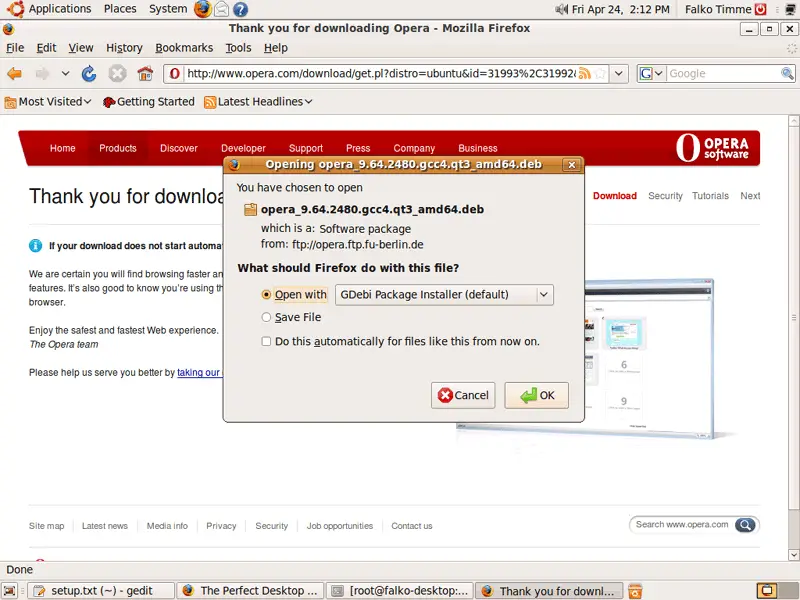Click the RSS feed icon in address bar
The image size is (800, 600).
585,74
